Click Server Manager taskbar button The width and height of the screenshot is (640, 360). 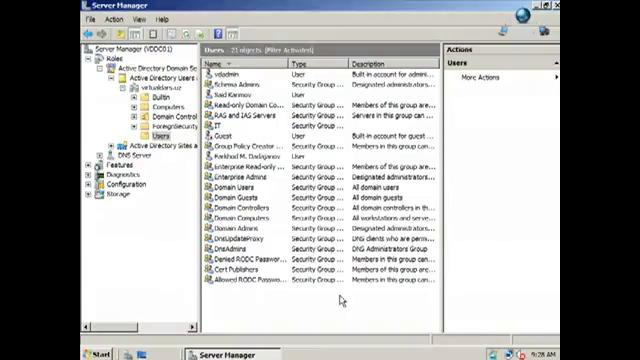(233, 355)
